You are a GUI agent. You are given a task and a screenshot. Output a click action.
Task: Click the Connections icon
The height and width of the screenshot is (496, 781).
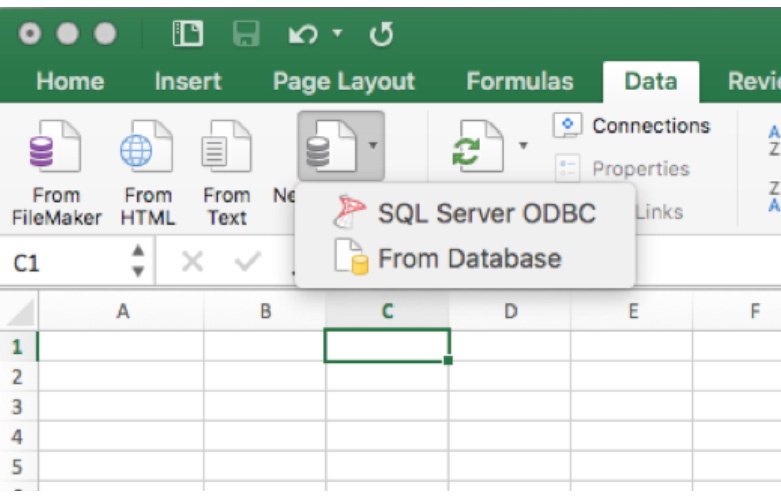pyautogui.click(x=567, y=125)
